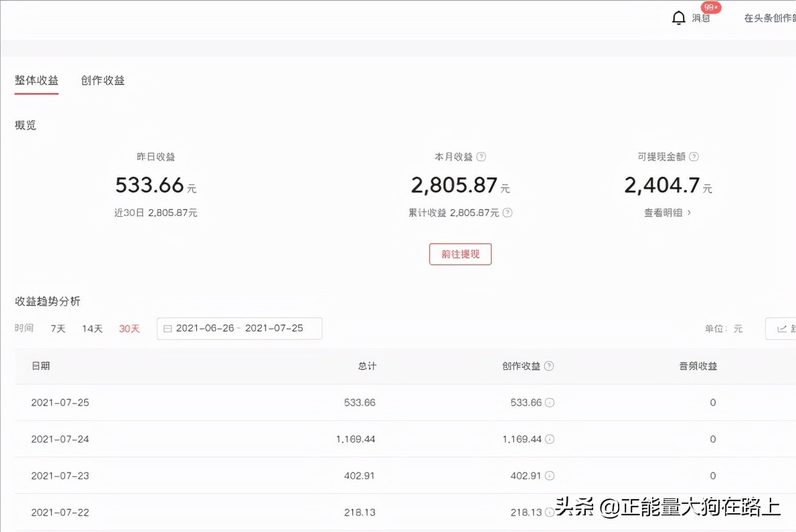Switch to the 整体收益 tab
Viewport: 796px width, 532px height.
click(36, 80)
